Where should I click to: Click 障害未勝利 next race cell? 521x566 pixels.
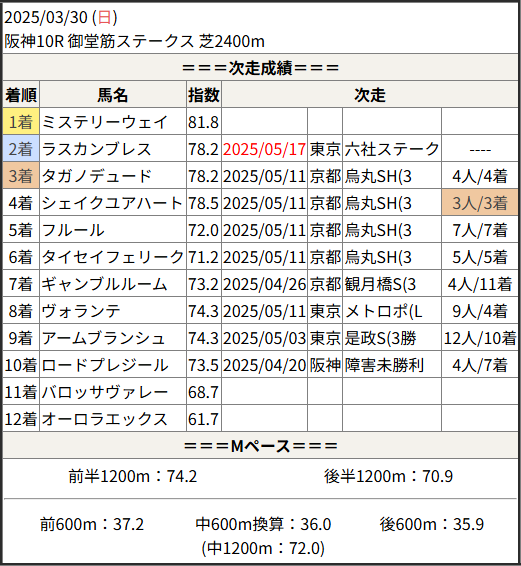point(384,365)
